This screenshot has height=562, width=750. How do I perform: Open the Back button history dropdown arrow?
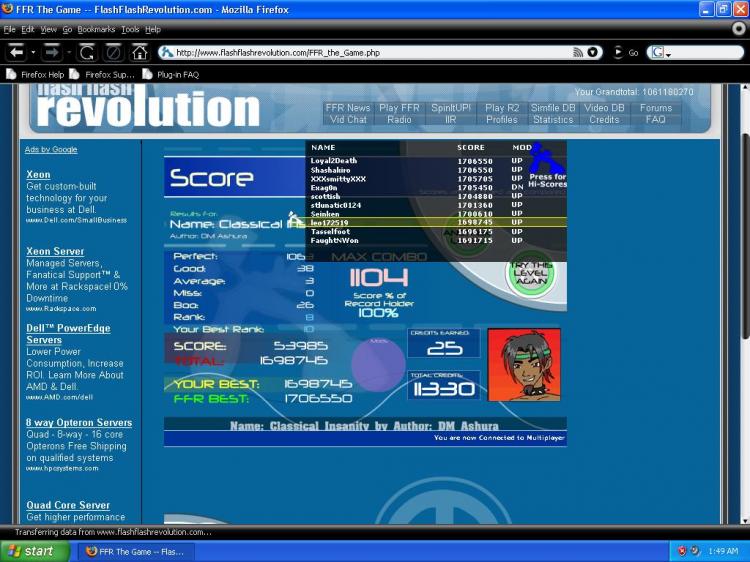coord(33,52)
